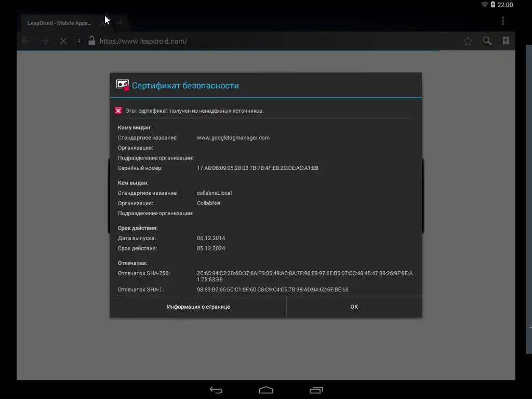Open browser overflow menu (three dots)
Viewport: 532px width, 399px height.
[x=503, y=21]
